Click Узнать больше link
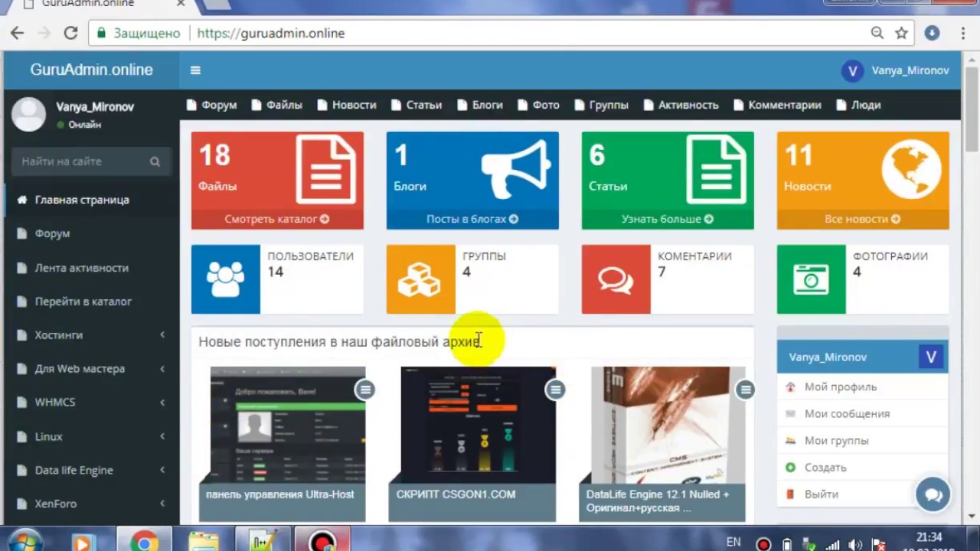Viewport: 980px width, 551px height. (x=668, y=219)
